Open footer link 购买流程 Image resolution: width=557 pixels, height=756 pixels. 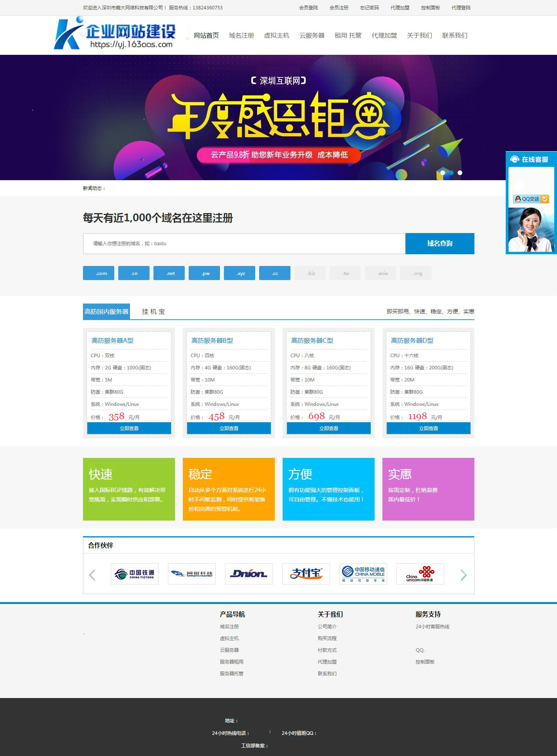pos(327,638)
